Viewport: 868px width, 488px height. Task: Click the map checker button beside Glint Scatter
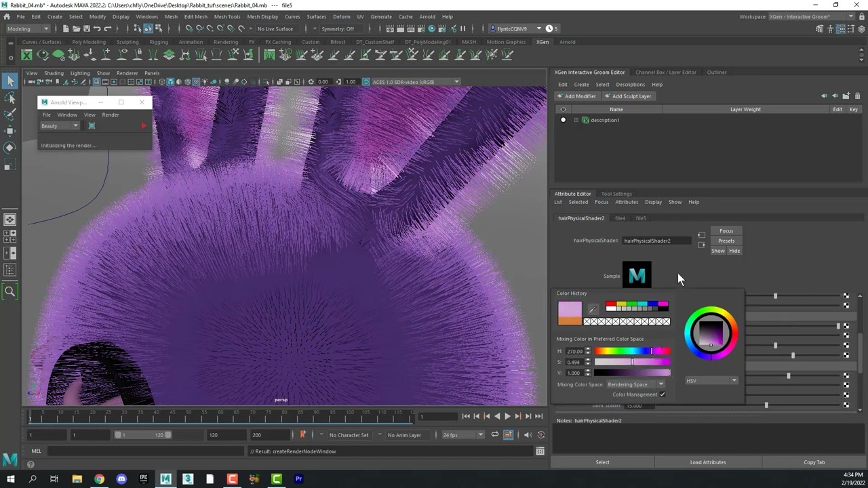point(846,405)
